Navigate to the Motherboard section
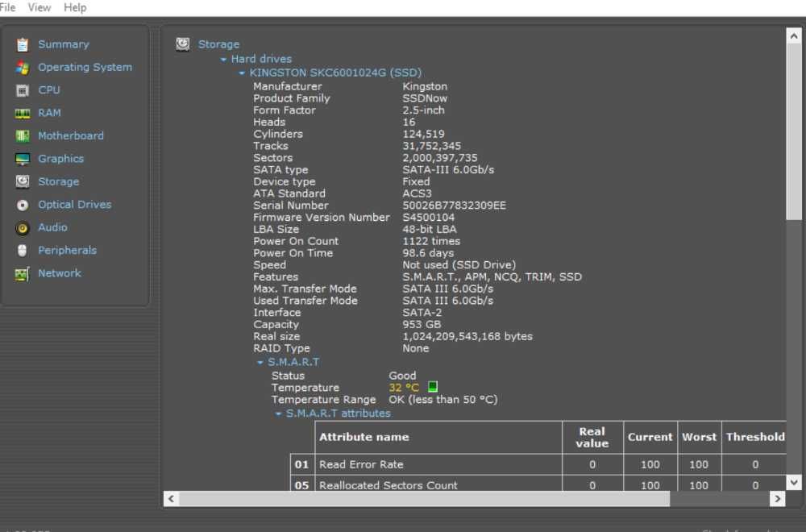 [71, 135]
